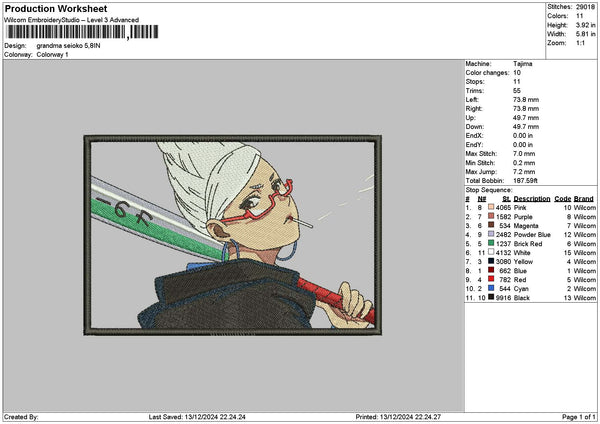Click the Created By label
This screenshot has width=600, height=424.
click(x=21, y=417)
